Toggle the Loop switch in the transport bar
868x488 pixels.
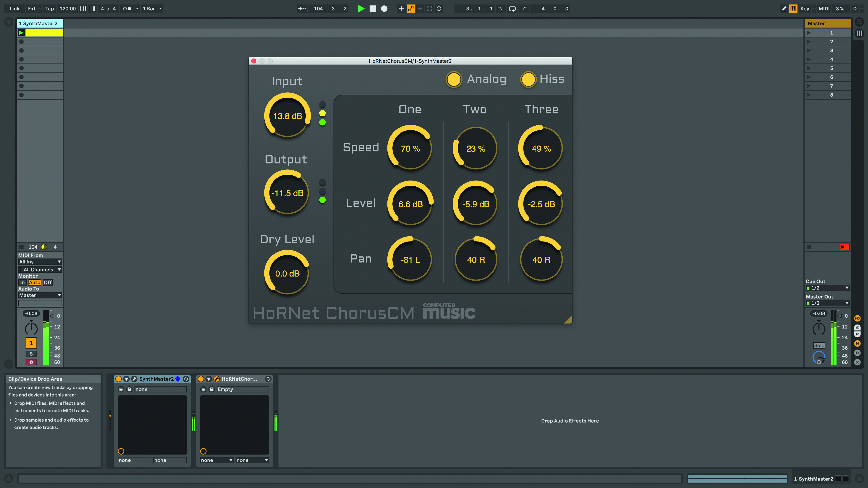[512, 9]
